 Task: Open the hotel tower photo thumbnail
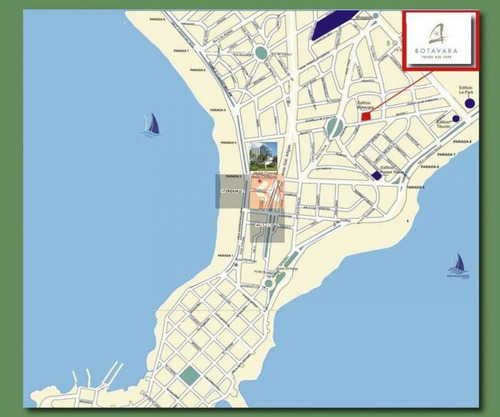263,156
